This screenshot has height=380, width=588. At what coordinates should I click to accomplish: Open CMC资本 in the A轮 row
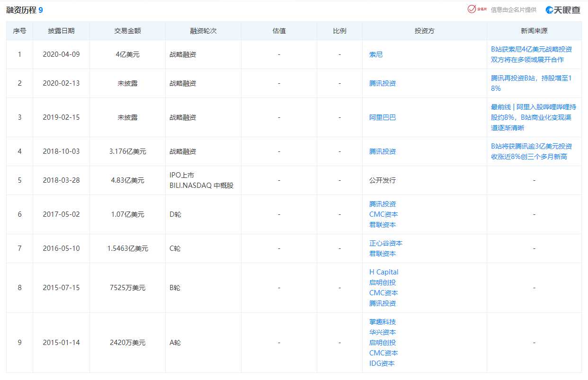pyautogui.click(x=383, y=353)
